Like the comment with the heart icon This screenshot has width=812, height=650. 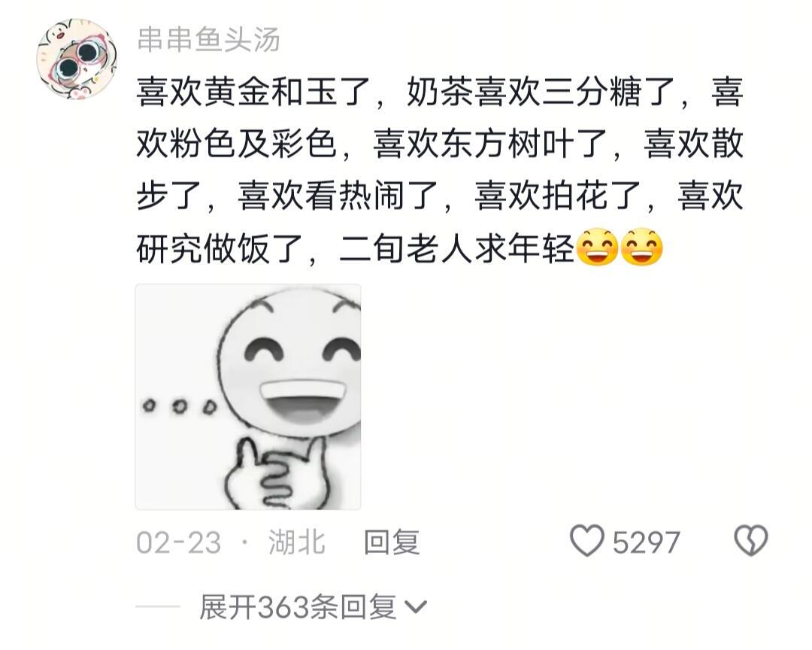tap(586, 541)
